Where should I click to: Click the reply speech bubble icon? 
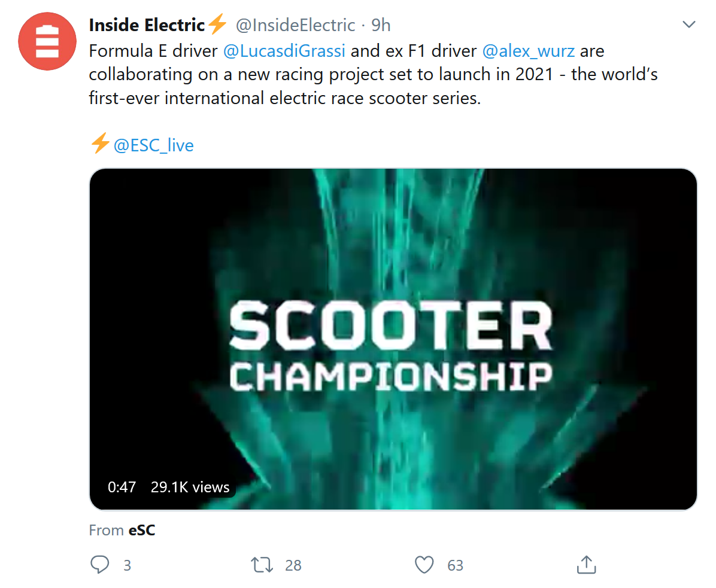(x=99, y=565)
